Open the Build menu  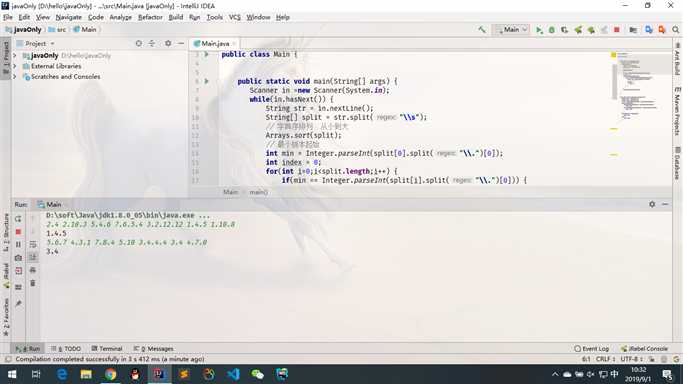pos(176,17)
